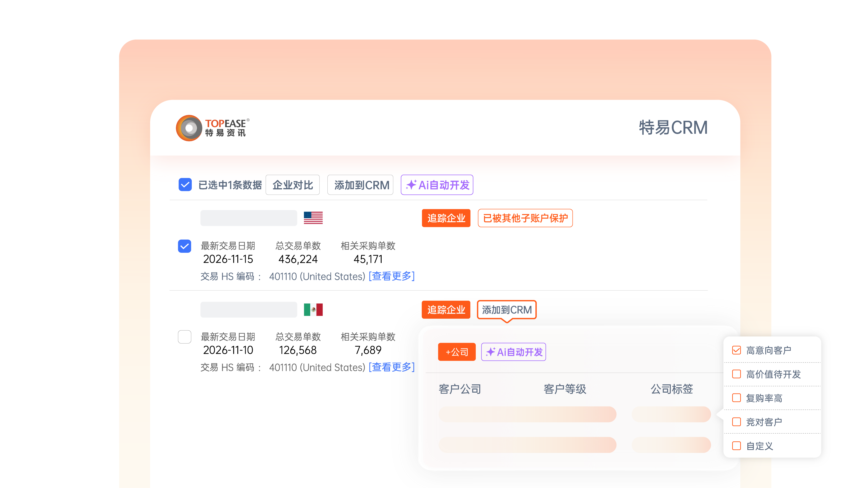Click 追踪企业 for the Mexico company

pos(446,310)
